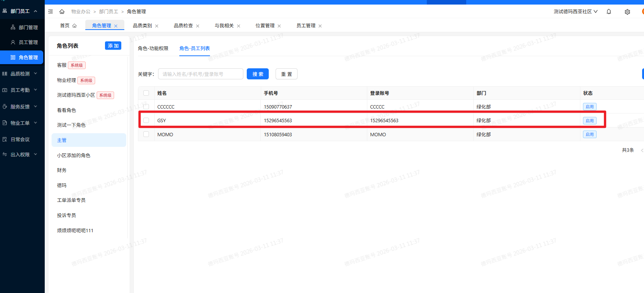Open 员工管理 in the sidebar
Viewport: 644px width, 293px height.
pyautogui.click(x=28, y=42)
